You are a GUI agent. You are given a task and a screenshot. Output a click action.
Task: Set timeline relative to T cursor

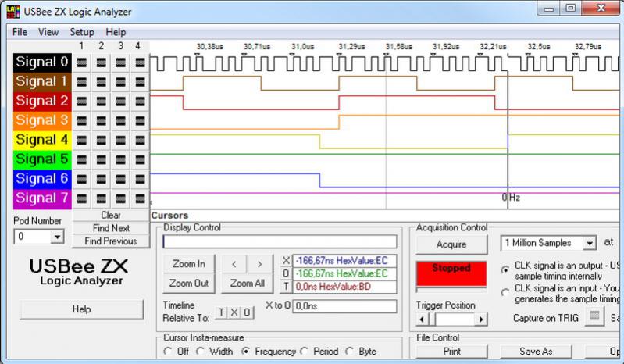point(221,312)
